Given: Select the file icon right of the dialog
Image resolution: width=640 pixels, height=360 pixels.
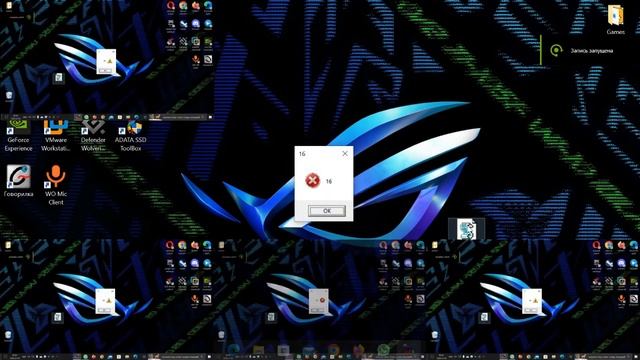Looking at the screenshot, I should click(466, 229).
